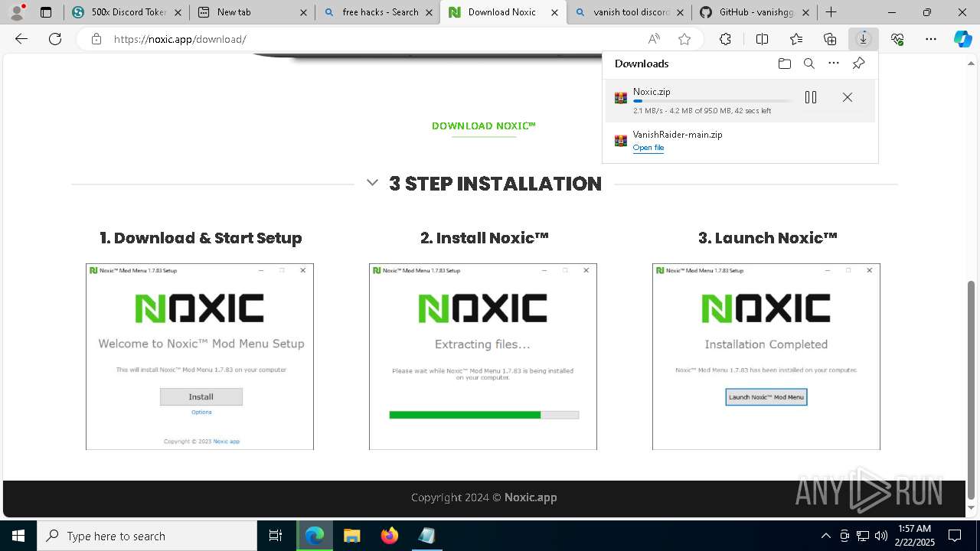Select the Download Noxic tab
Image resolution: width=980 pixels, height=551 pixels.
click(503, 12)
